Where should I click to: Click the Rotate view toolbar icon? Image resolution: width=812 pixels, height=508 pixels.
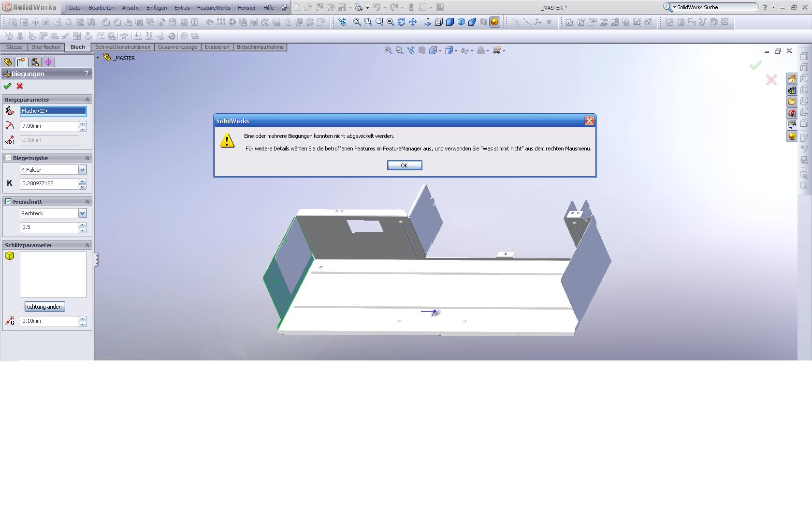coord(401,22)
